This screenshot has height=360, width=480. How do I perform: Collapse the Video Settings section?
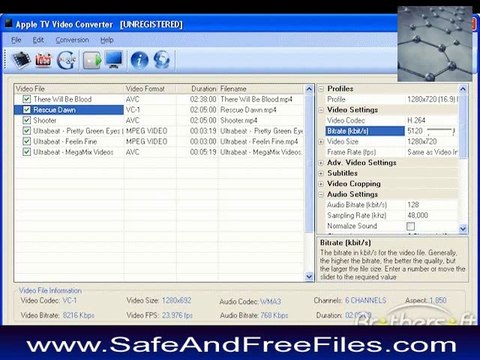tap(321, 110)
